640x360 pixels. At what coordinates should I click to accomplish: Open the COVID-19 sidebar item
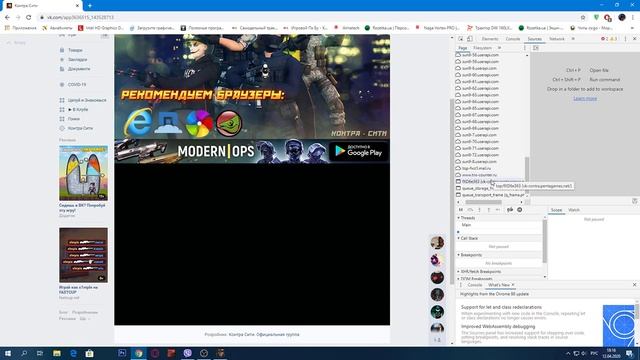coord(77,84)
